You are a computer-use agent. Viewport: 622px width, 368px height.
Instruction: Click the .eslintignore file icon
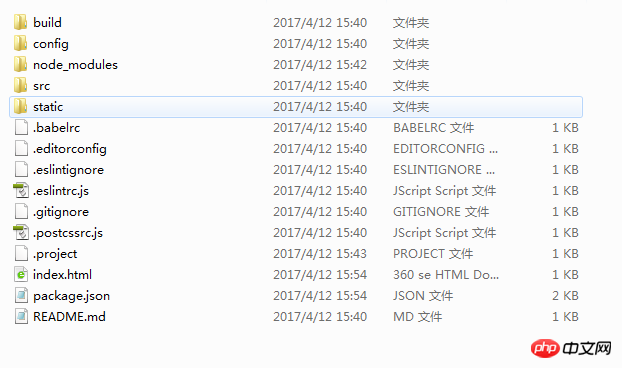(x=21, y=169)
